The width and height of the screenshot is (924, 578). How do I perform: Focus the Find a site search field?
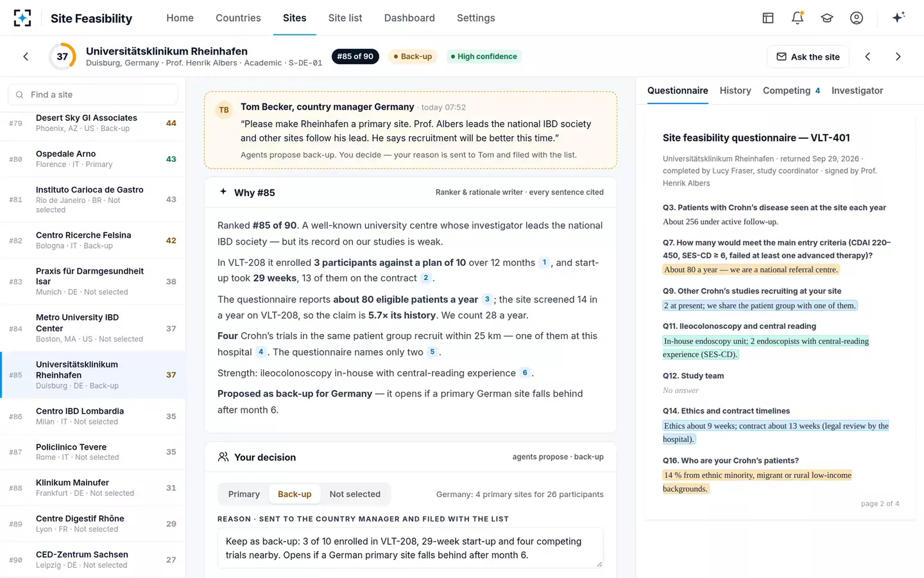(x=93, y=94)
